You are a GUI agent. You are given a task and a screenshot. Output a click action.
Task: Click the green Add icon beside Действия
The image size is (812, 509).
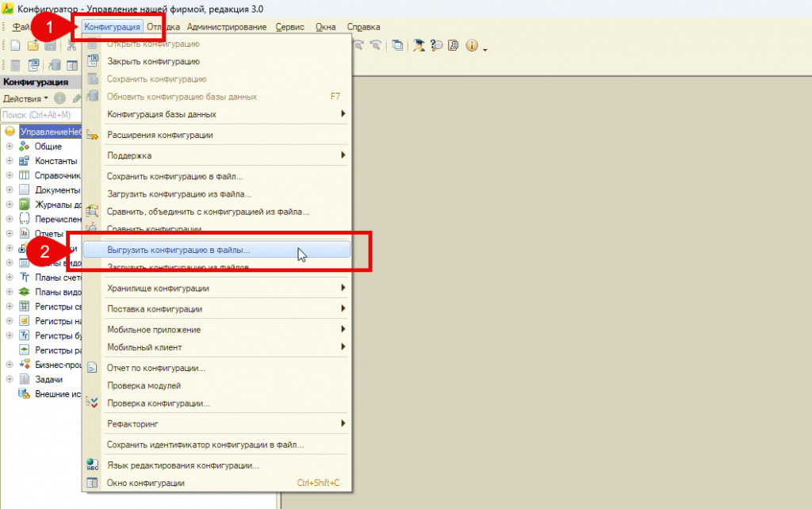60,98
